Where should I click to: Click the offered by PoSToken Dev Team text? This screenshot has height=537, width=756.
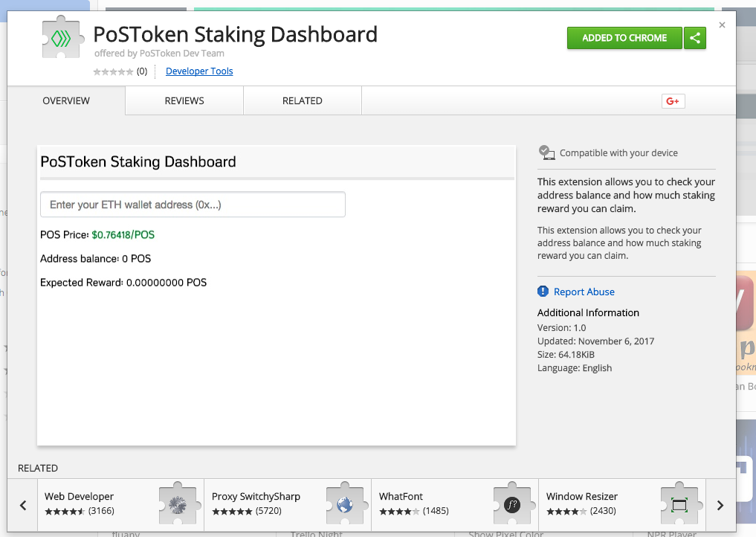coord(159,54)
